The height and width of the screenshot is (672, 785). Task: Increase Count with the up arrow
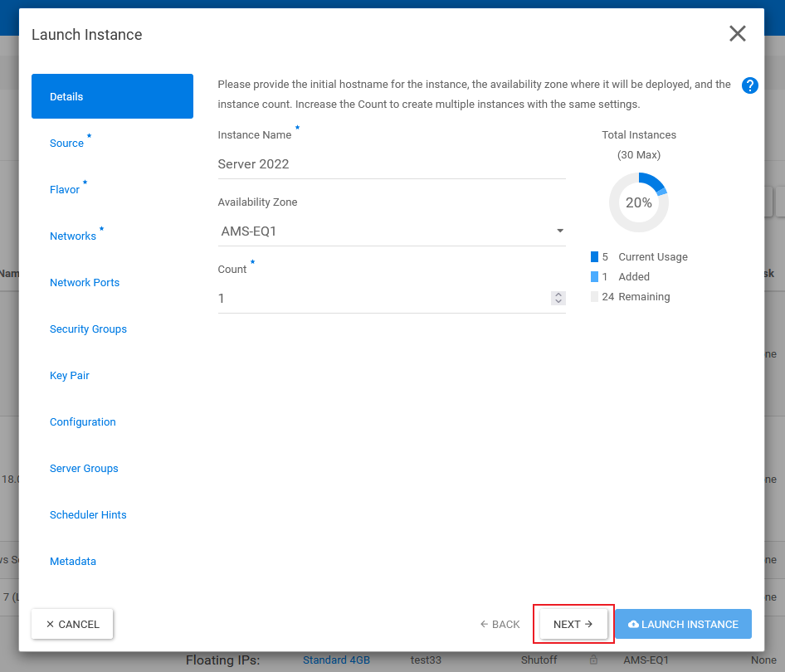[558, 295]
